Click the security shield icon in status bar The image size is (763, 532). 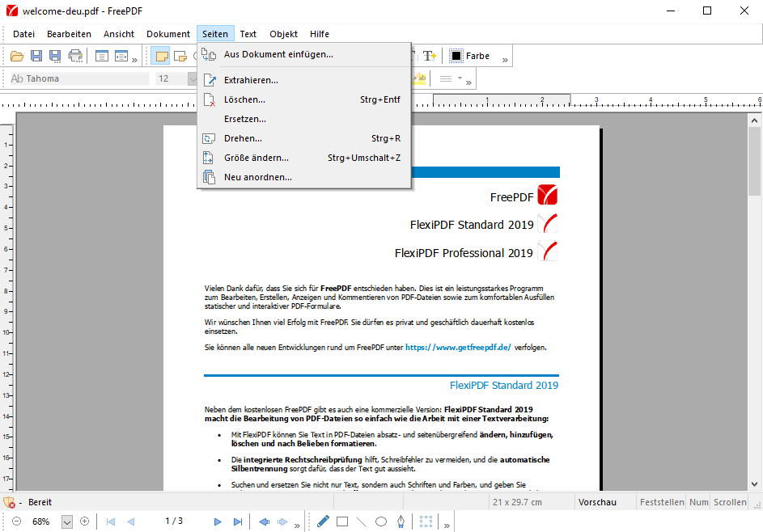pos(9,502)
